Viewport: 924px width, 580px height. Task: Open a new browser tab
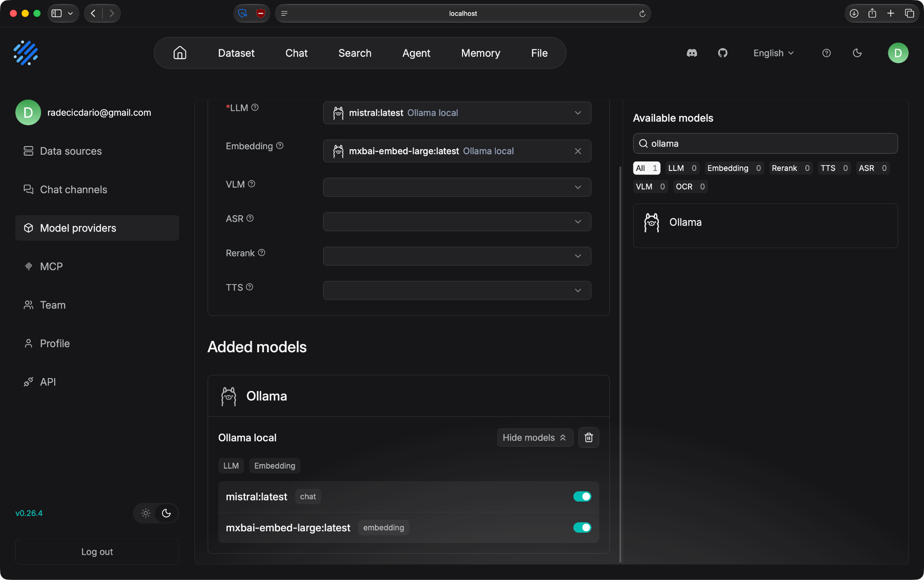coord(891,14)
